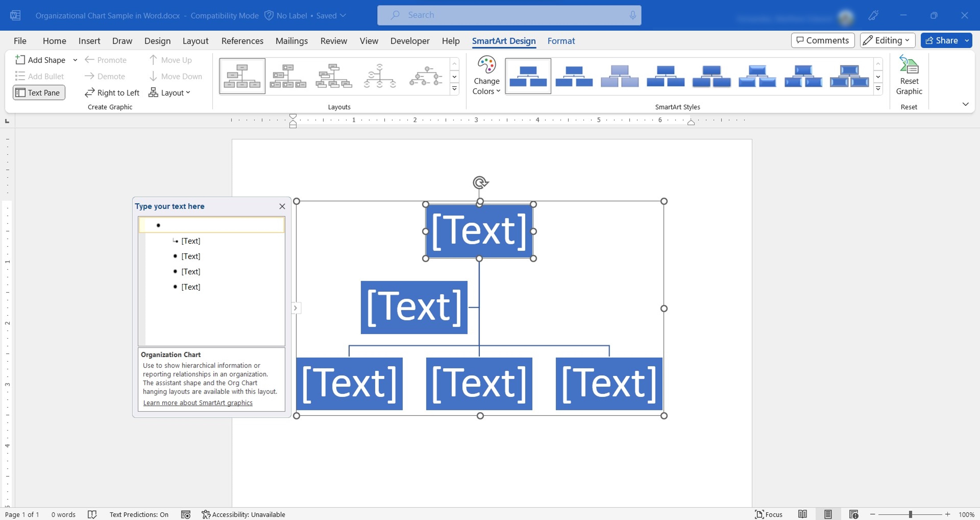Click the Add Shape button icon
Viewport: 980px width, 520px height.
click(20, 60)
